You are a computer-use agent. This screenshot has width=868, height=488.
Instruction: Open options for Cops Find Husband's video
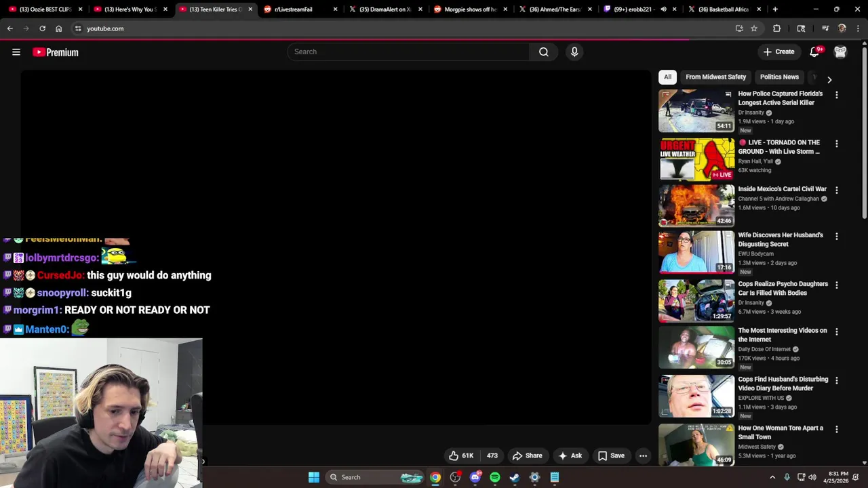836,381
